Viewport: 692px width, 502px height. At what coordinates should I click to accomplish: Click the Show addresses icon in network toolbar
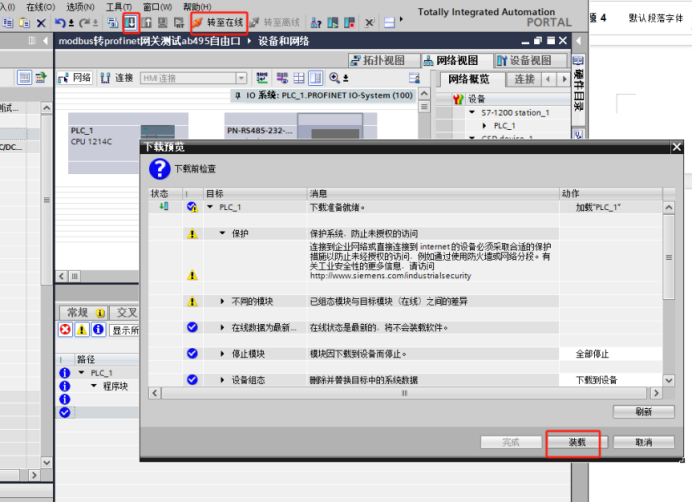pos(282,78)
